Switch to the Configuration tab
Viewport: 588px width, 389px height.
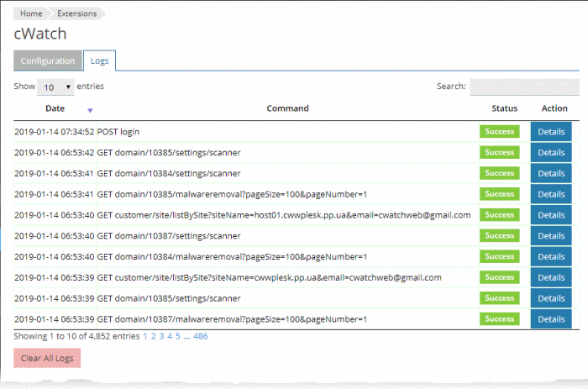[x=48, y=60]
